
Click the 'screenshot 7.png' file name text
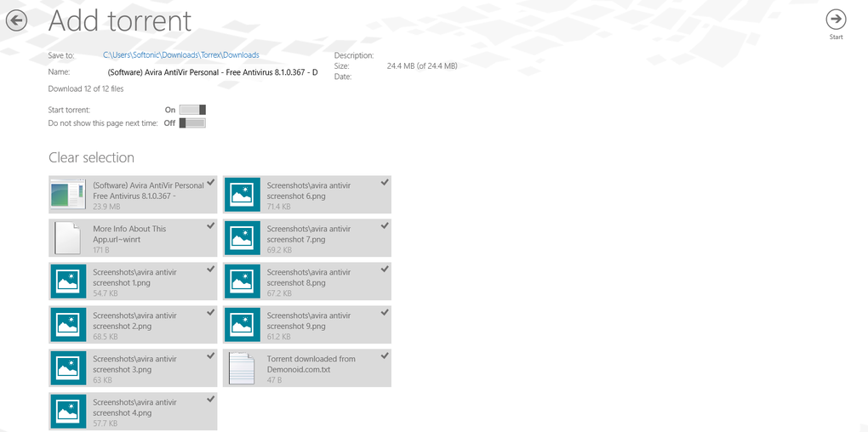click(x=309, y=234)
